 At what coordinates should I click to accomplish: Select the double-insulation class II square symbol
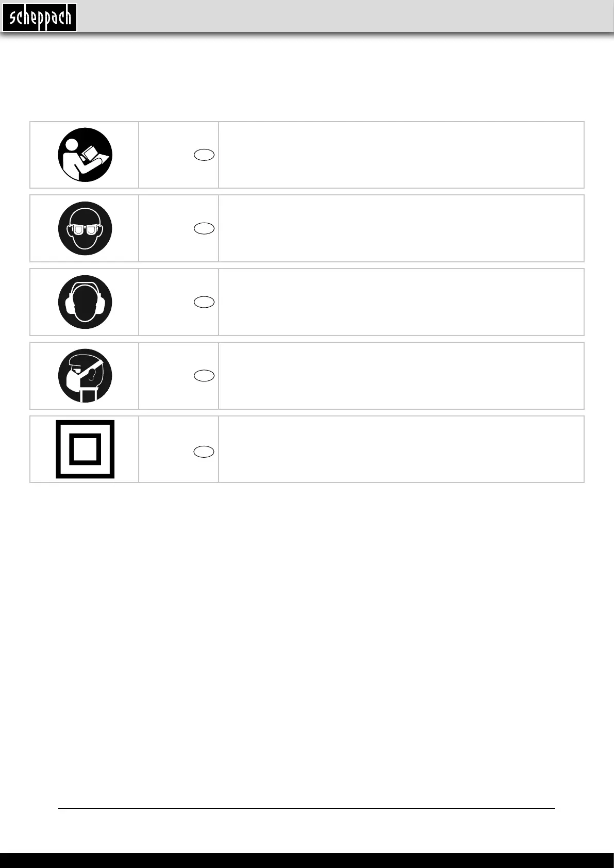click(x=85, y=449)
